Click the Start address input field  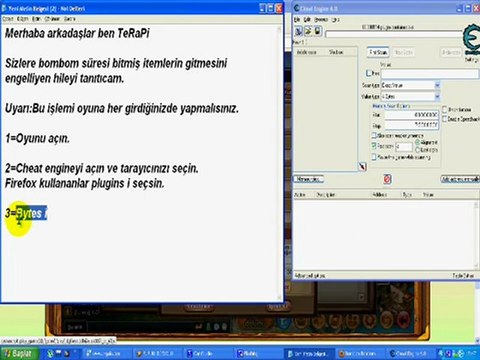[411, 115]
